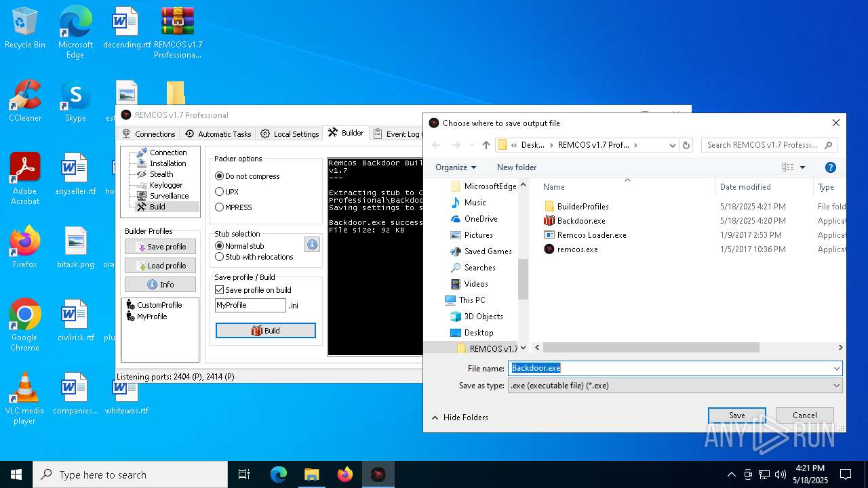Open the Recycle Bin desktop icon
This screenshot has width=868, height=488.
(x=25, y=28)
